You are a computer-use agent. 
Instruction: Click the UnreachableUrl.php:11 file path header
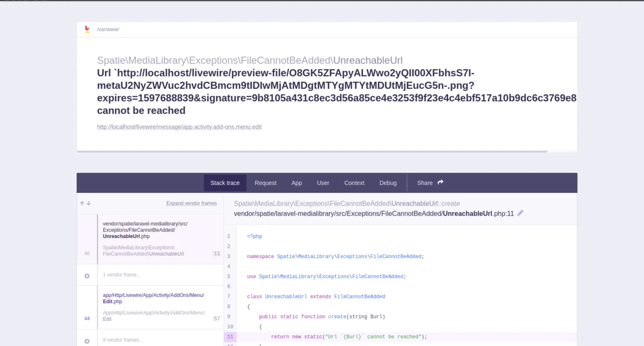pos(374,214)
